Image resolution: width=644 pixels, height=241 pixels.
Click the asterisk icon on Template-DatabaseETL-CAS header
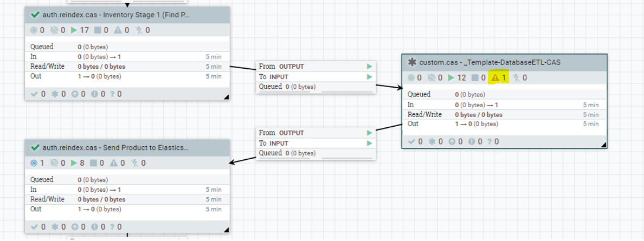click(x=411, y=62)
